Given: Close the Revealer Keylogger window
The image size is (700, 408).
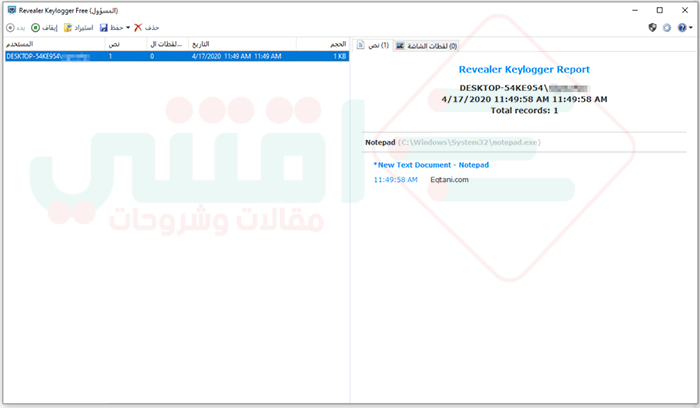Looking at the screenshot, I should pos(684,10).
